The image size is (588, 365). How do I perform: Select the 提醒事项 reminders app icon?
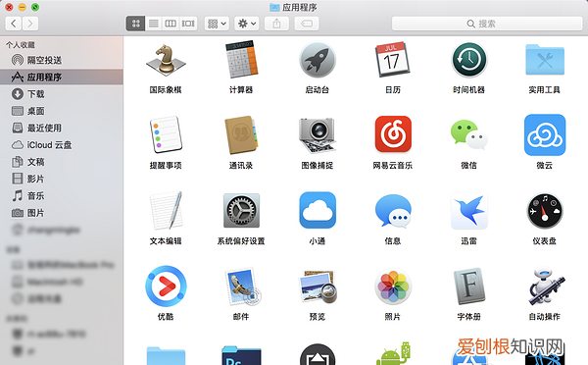point(166,134)
